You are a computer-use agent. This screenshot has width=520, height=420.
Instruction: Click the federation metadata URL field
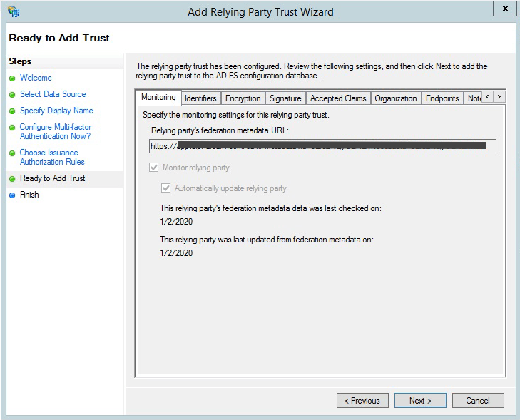pos(322,146)
